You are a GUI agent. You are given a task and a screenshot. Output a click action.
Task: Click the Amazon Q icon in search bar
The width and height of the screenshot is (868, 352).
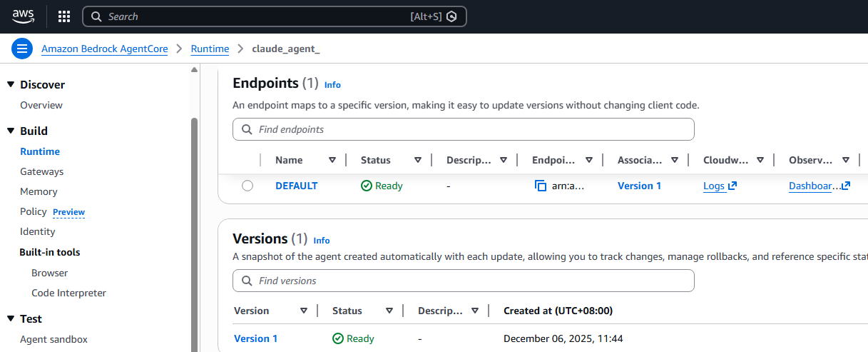coord(451,16)
